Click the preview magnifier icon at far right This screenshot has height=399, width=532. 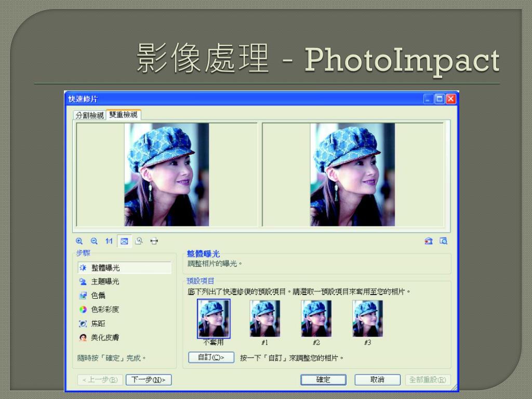tap(444, 241)
